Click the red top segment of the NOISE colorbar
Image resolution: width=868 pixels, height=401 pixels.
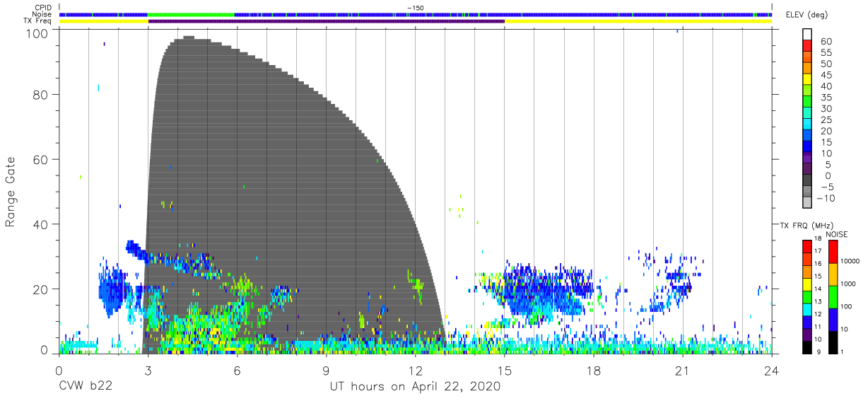click(x=832, y=252)
